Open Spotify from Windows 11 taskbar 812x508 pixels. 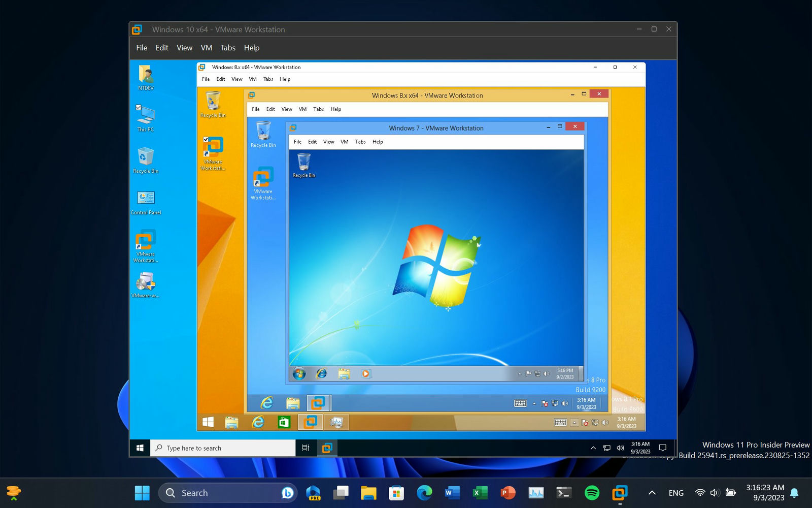coord(592,493)
